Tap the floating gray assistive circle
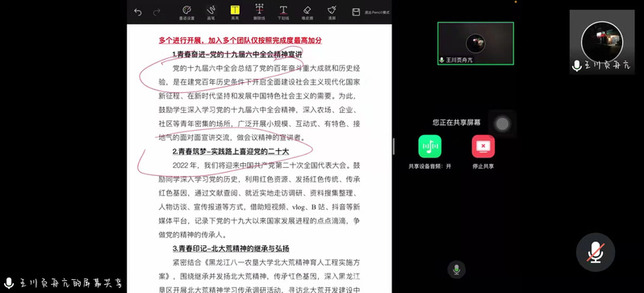Screen dimensions: 644x293 502,123
